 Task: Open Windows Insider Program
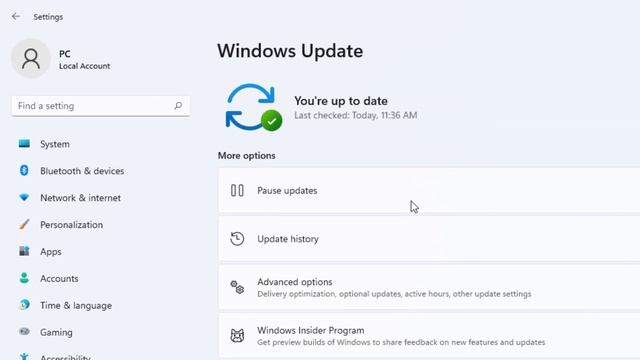[x=429, y=336]
